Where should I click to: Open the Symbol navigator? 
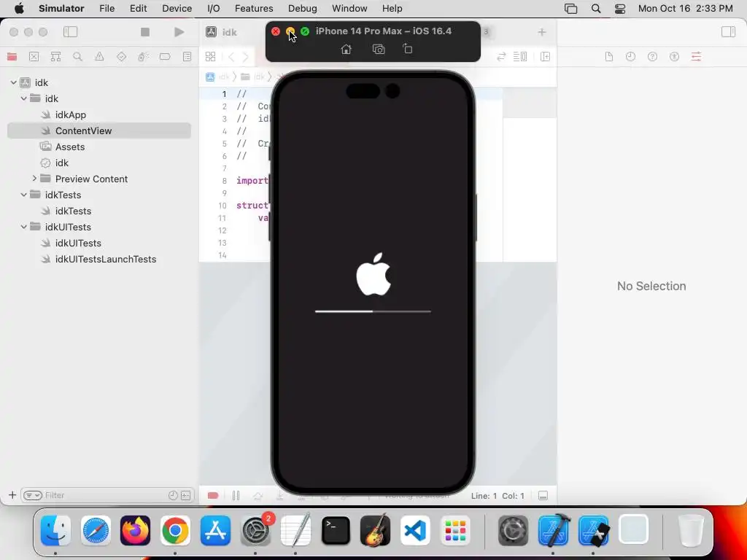55,57
